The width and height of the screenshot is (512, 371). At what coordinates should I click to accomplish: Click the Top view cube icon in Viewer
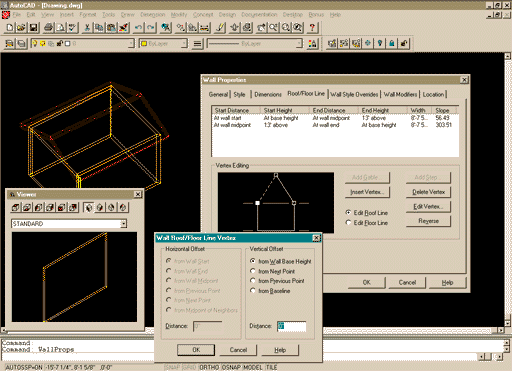click(15, 207)
